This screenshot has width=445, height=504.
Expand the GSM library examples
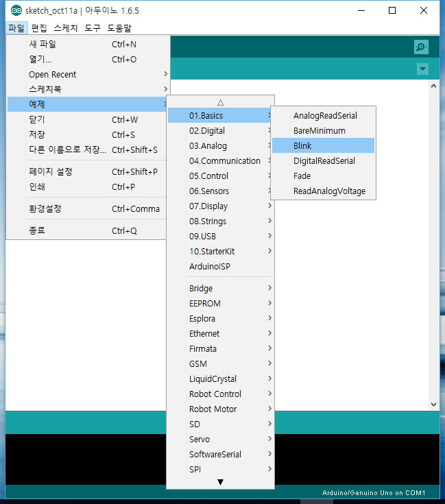[x=220, y=364]
